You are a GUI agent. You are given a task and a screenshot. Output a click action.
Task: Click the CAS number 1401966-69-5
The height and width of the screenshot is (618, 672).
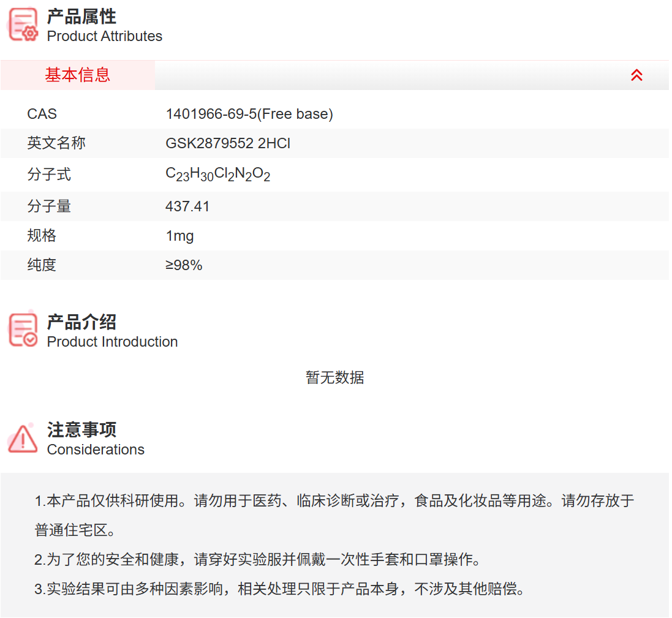[250, 114]
